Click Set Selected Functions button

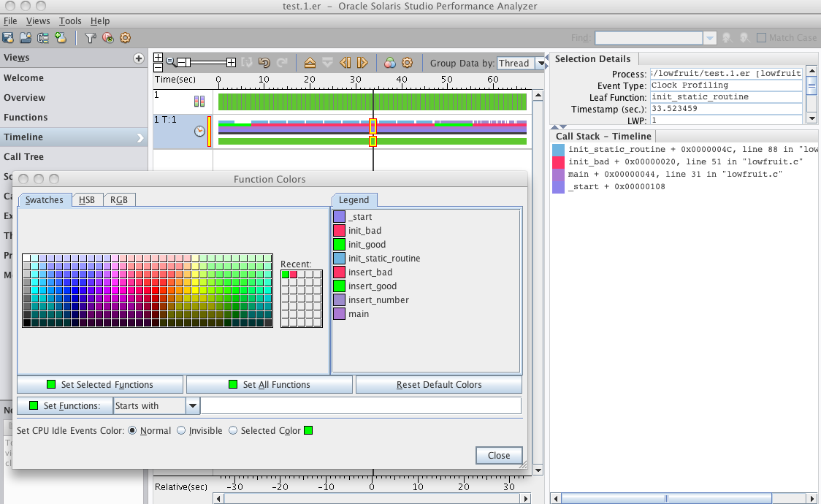pyautogui.click(x=100, y=385)
